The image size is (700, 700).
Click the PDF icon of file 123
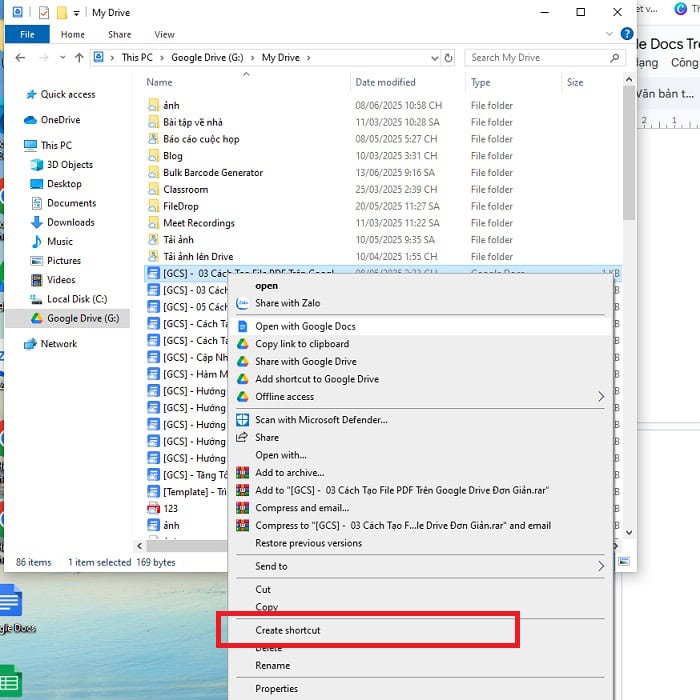click(153, 509)
